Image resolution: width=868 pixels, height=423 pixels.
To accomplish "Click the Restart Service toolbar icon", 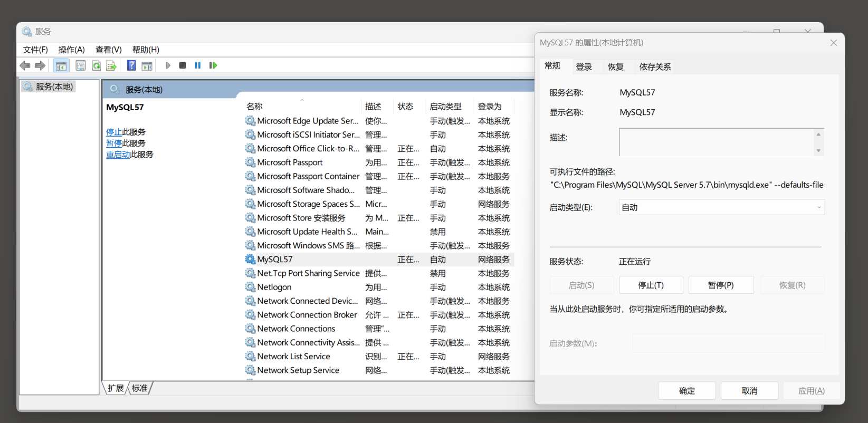I will click(213, 65).
